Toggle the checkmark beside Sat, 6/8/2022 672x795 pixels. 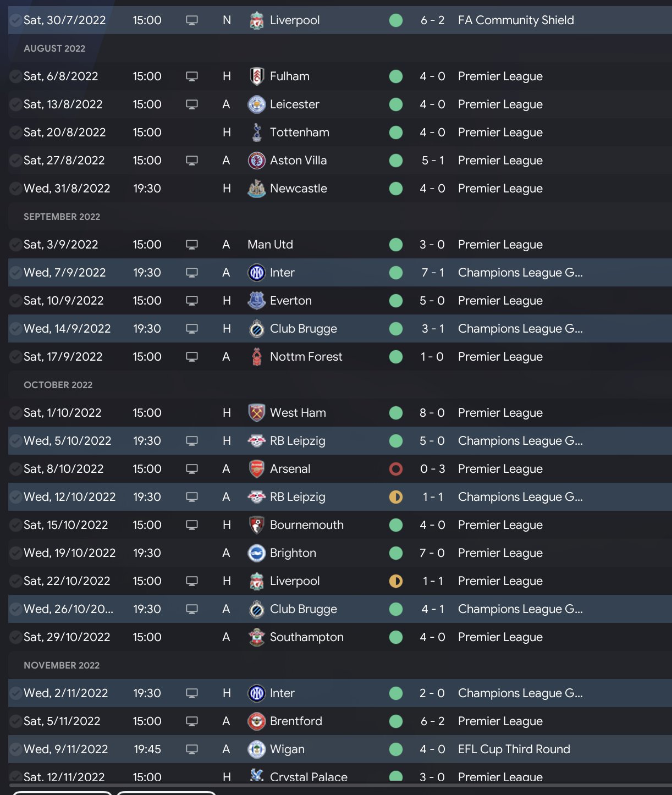16,76
